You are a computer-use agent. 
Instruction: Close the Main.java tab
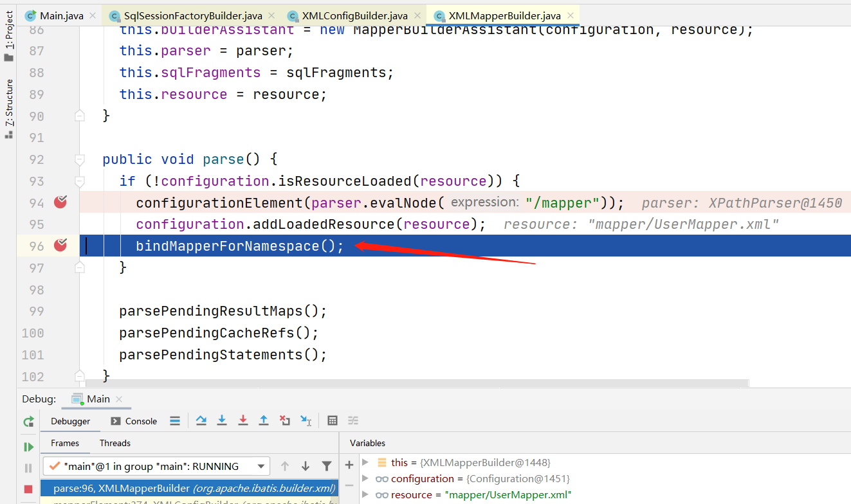(x=93, y=16)
